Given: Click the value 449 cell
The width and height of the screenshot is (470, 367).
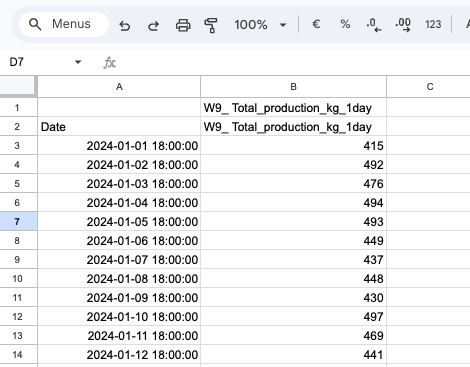Looking at the screenshot, I should point(293,241).
